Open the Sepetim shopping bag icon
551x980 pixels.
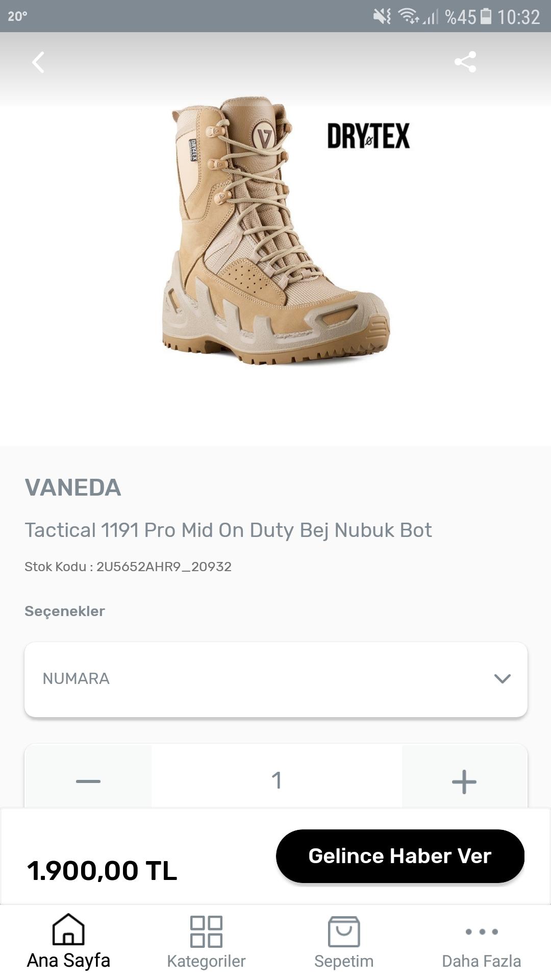(344, 932)
